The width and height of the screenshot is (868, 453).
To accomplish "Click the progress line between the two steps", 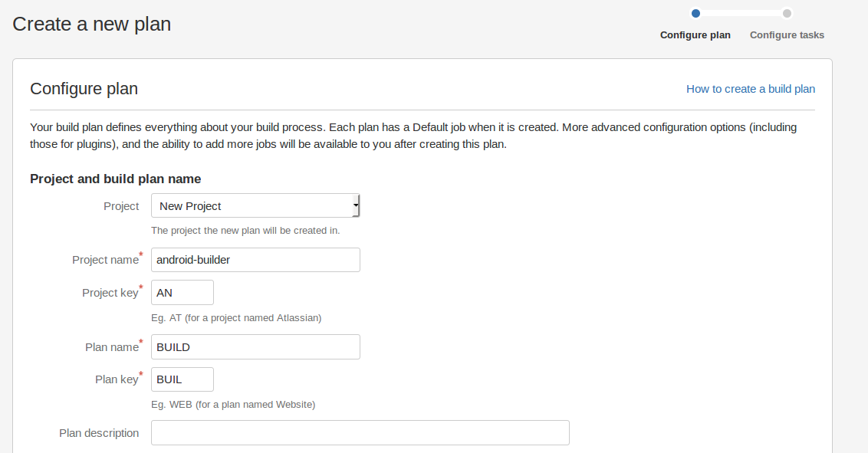I will pos(741,13).
